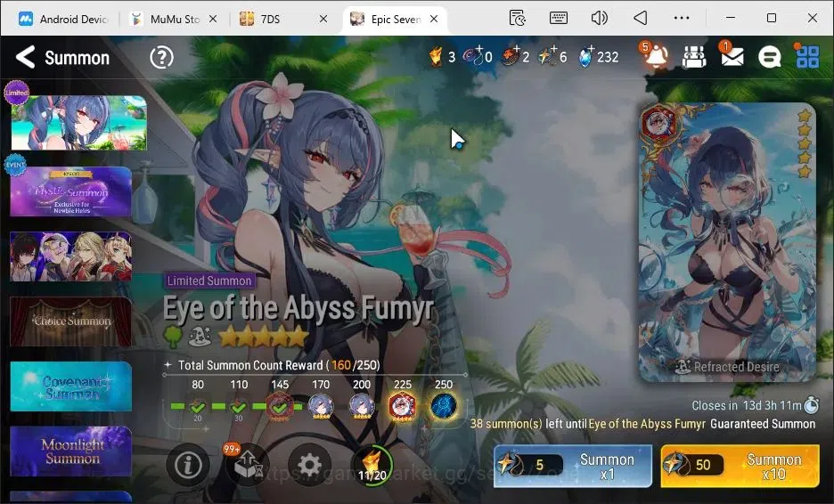
Task: Tap the Eye of the Abyss Fumyr title
Action: click(298, 308)
